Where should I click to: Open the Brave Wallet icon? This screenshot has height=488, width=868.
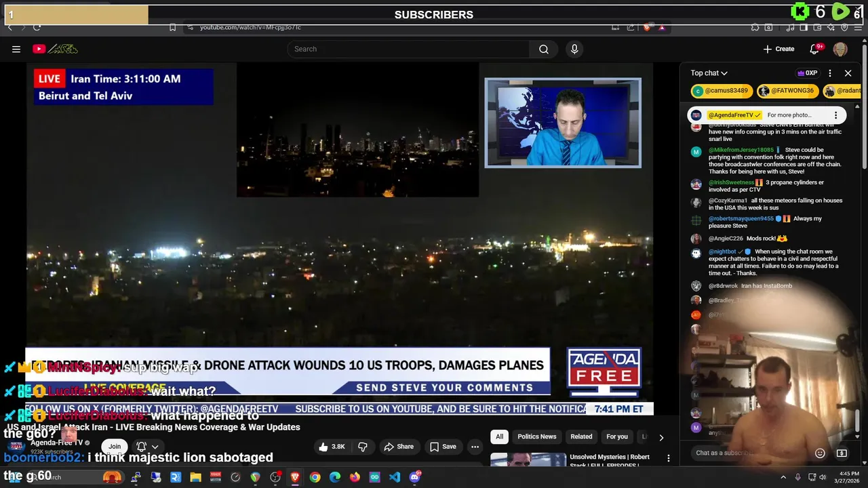[x=817, y=27]
